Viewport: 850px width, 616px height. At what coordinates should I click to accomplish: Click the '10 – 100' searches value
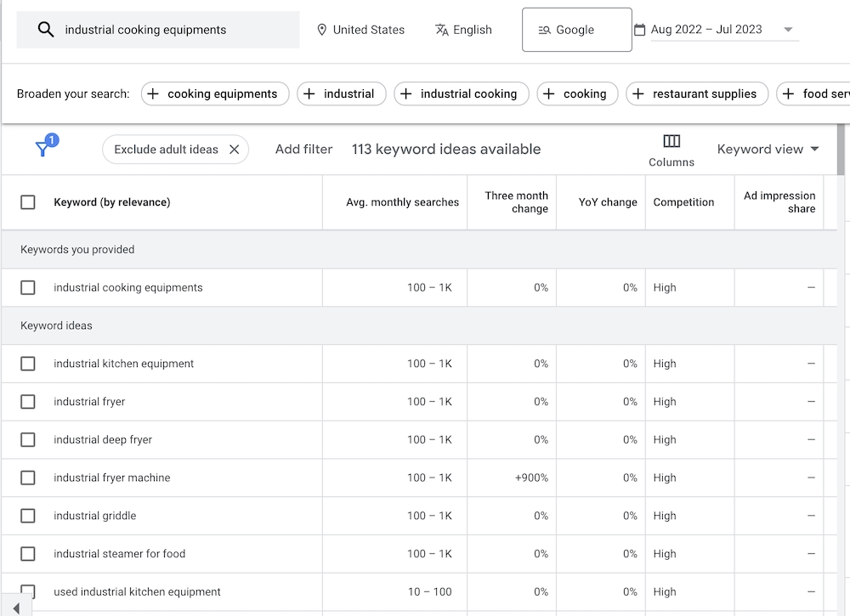point(430,591)
